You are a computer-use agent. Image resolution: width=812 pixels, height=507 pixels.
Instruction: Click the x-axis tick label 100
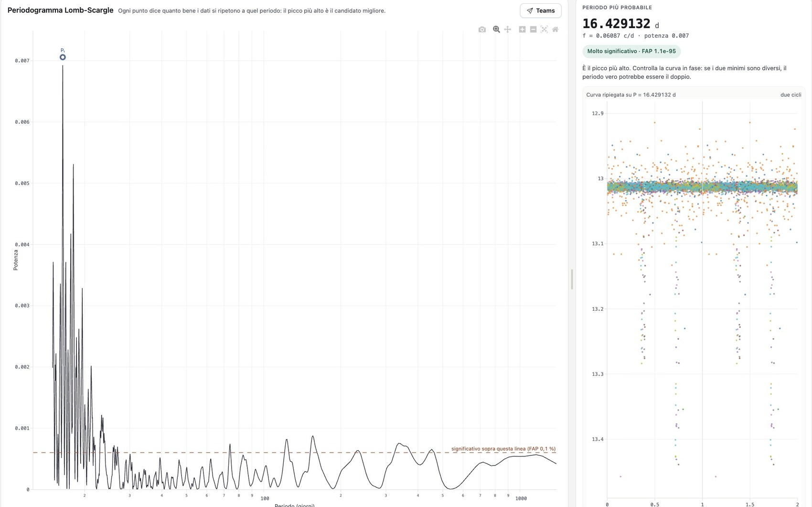click(265, 498)
